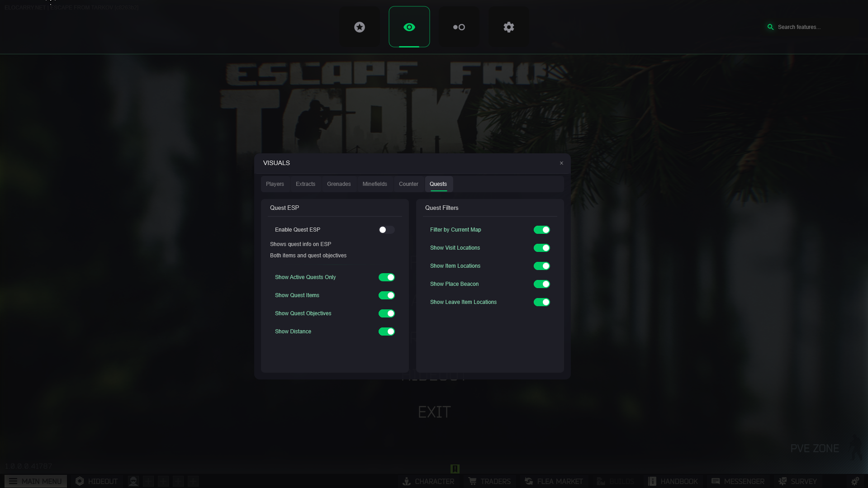Select the eye Visuals category icon
The width and height of the screenshot is (868, 488).
(409, 27)
